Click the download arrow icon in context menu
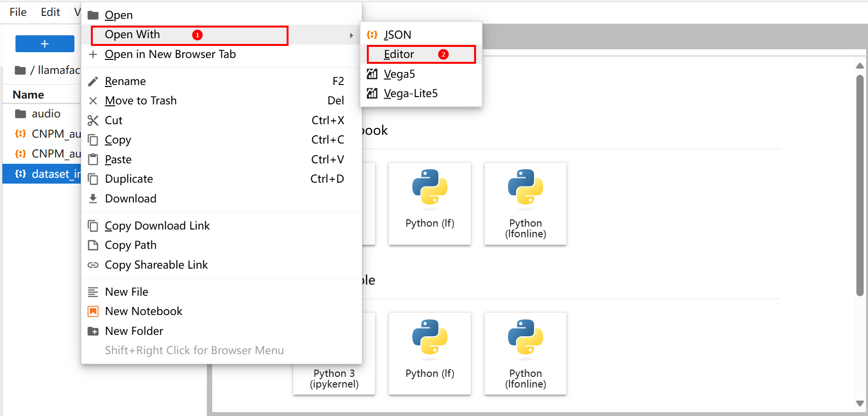Screen dimensions: 868x416 [x=93, y=199]
